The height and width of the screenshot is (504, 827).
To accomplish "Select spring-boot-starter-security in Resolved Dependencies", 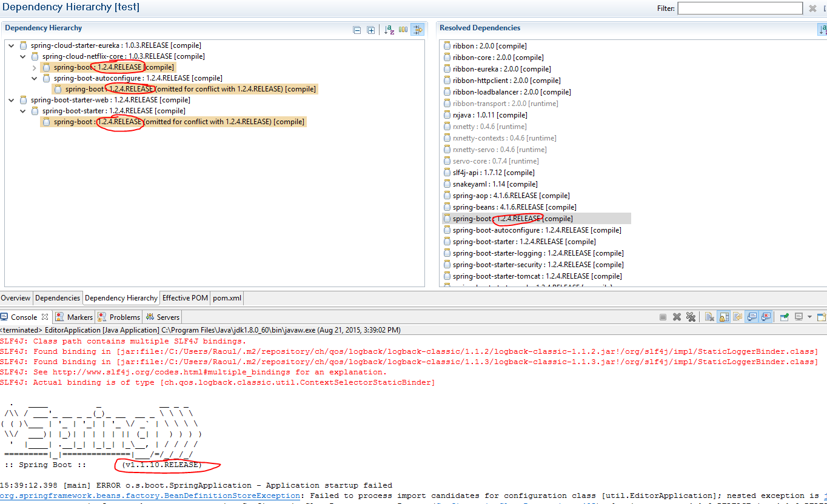I will point(534,265).
